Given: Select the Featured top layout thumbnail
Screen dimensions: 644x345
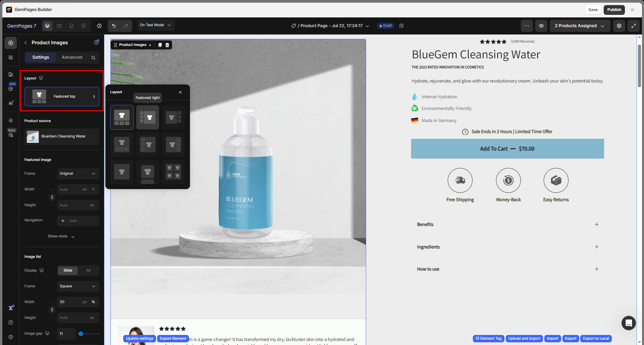Looking at the screenshot, I should pyautogui.click(x=122, y=117).
